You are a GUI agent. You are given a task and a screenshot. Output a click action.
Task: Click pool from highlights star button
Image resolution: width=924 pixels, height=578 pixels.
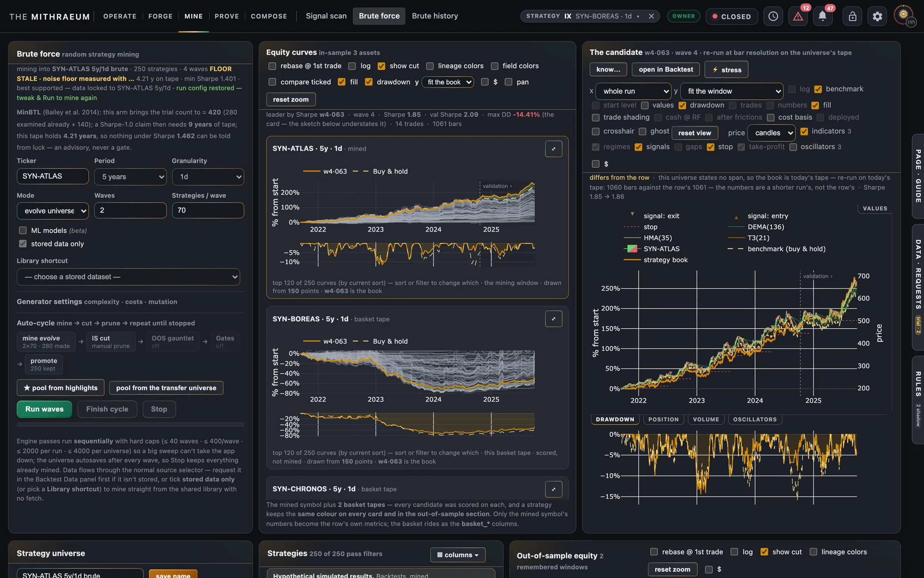pos(60,388)
